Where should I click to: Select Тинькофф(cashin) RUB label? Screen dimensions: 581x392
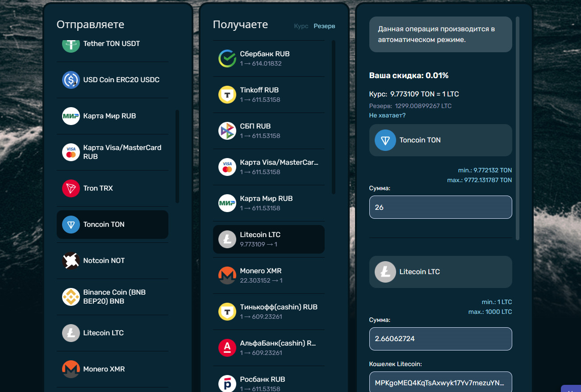pos(279,307)
